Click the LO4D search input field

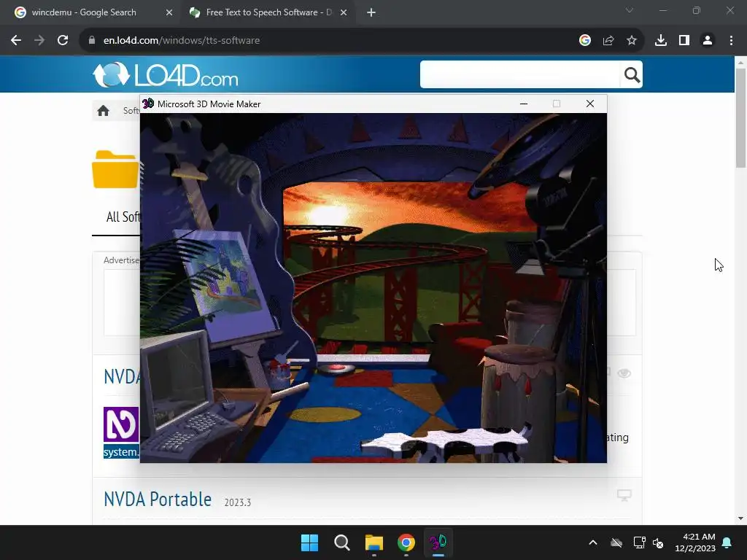pos(519,74)
